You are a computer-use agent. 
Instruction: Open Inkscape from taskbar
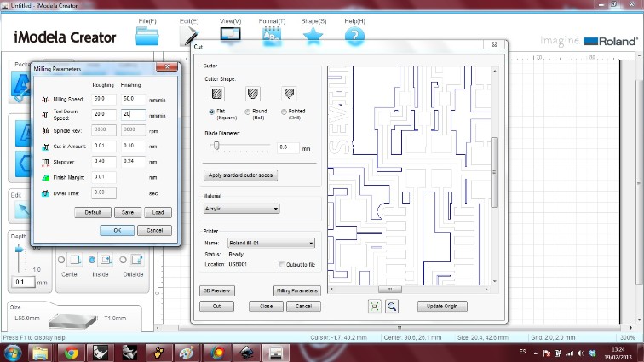[246, 353]
